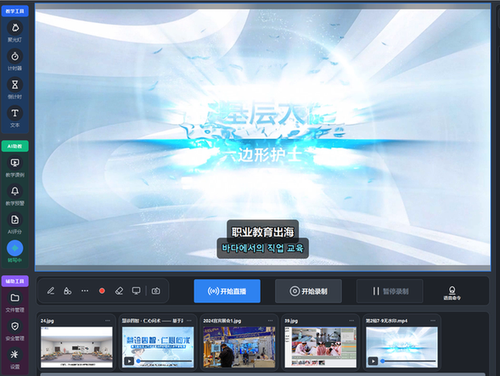The image size is (500, 376).
Task: Play the second card's video
Action: point(129,361)
